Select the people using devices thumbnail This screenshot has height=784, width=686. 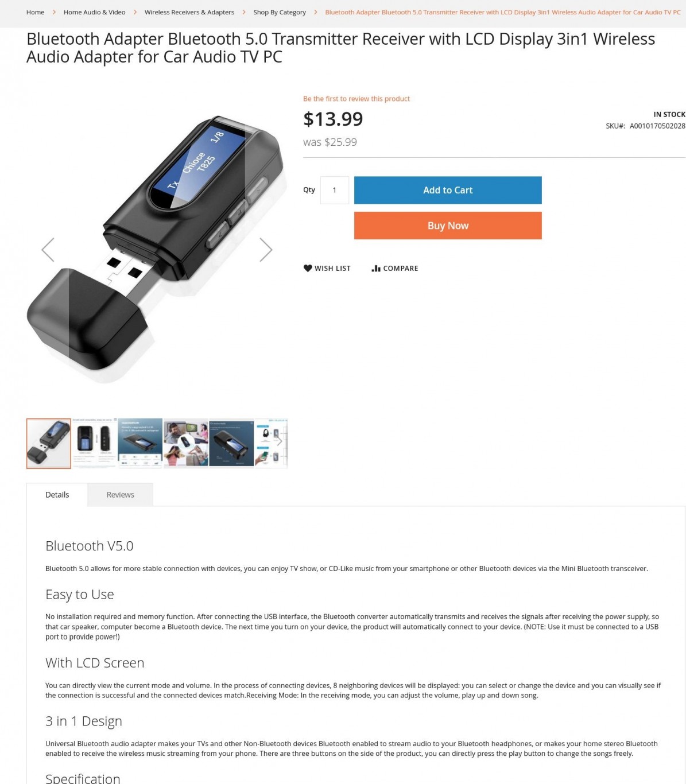(186, 443)
